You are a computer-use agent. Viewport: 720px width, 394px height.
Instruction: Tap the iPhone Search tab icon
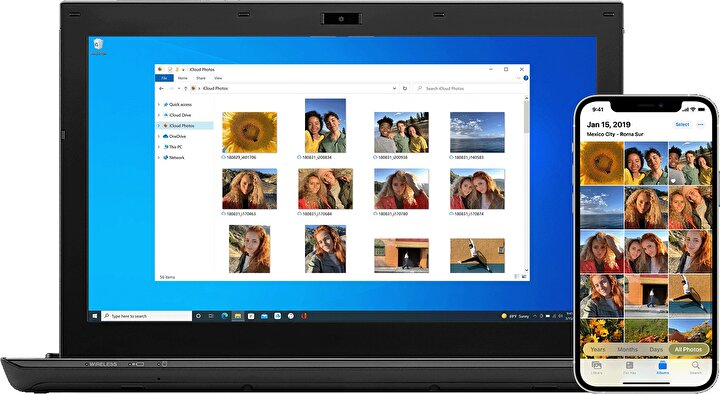(x=696, y=366)
